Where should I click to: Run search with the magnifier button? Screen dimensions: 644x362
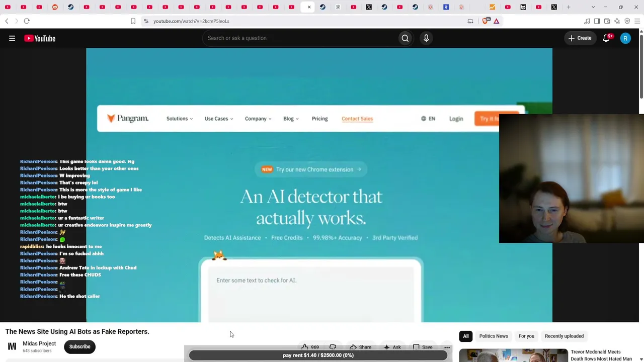pos(405,38)
